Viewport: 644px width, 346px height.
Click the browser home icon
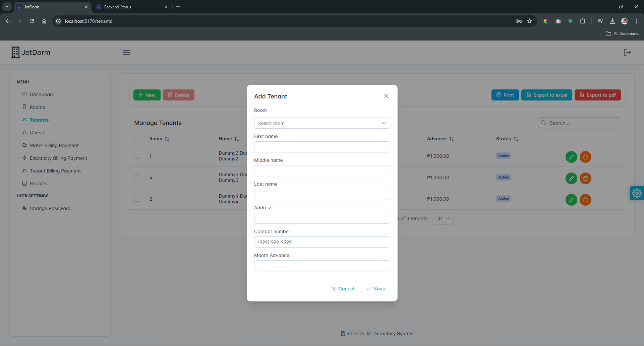pyautogui.click(x=44, y=21)
